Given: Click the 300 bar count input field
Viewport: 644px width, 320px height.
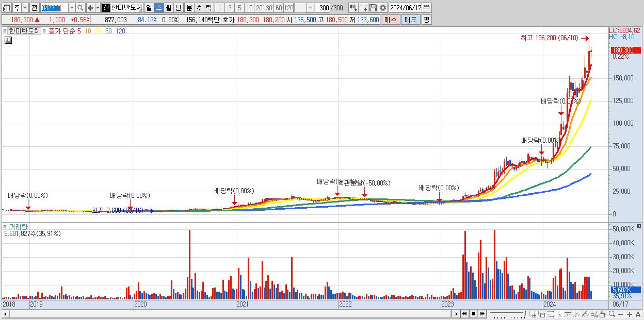Looking at the screenshot, I should point(323,8).
